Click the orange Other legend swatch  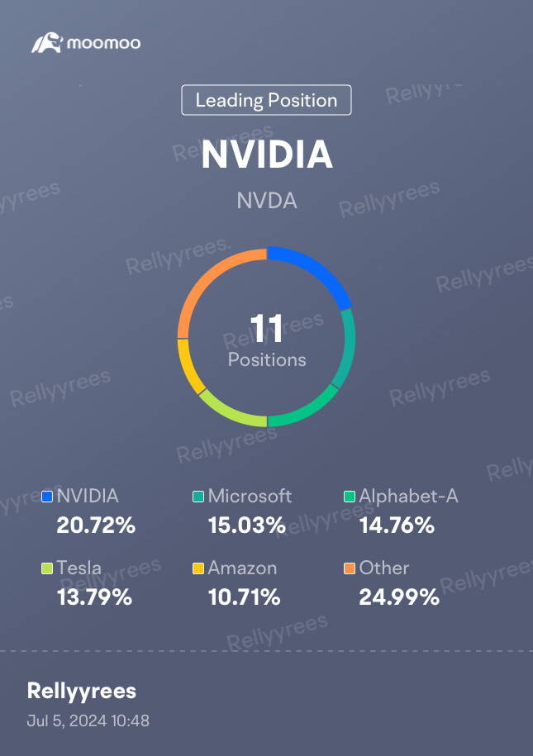pyautogui.click(x=350, y=568)
